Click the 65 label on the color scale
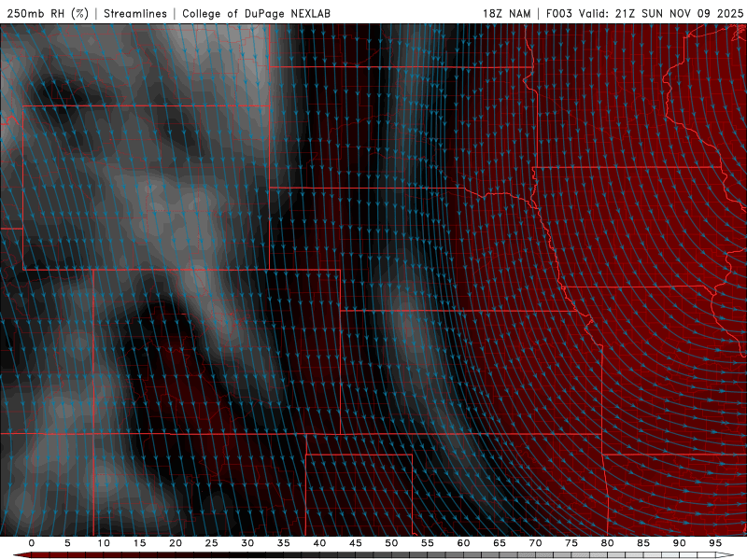Screen dimensions: 747x560 [500, 543]
